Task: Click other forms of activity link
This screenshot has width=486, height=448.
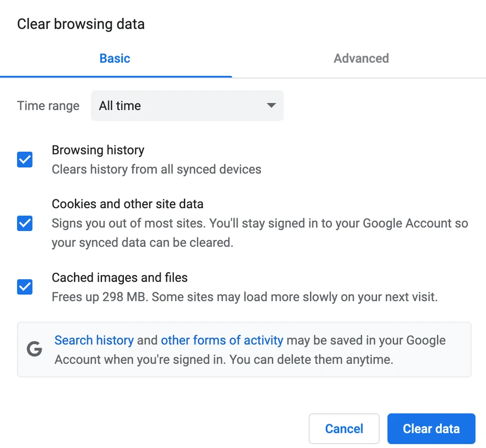Action: point(223,340)
